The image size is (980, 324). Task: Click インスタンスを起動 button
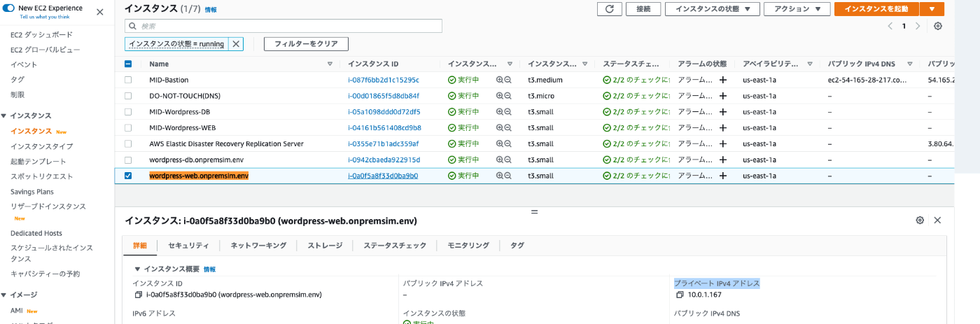pos(876,9)
